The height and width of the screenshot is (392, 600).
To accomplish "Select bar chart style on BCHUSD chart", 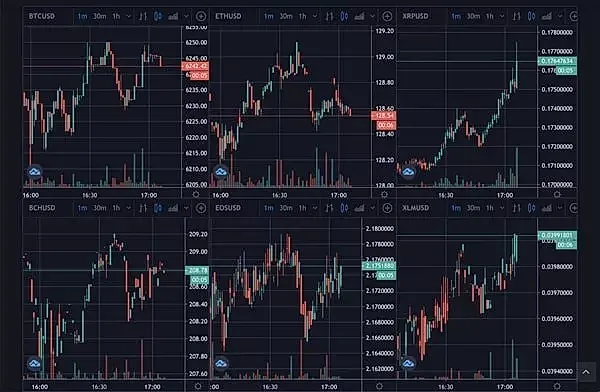I will click(143, 208).
